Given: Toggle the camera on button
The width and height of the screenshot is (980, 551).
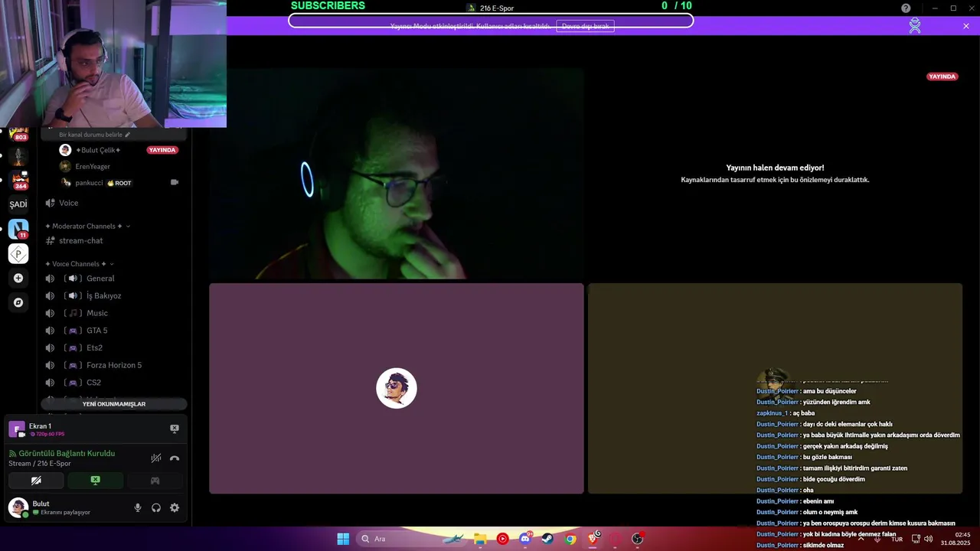Looking at the screenshot, I should pos(36,481).
